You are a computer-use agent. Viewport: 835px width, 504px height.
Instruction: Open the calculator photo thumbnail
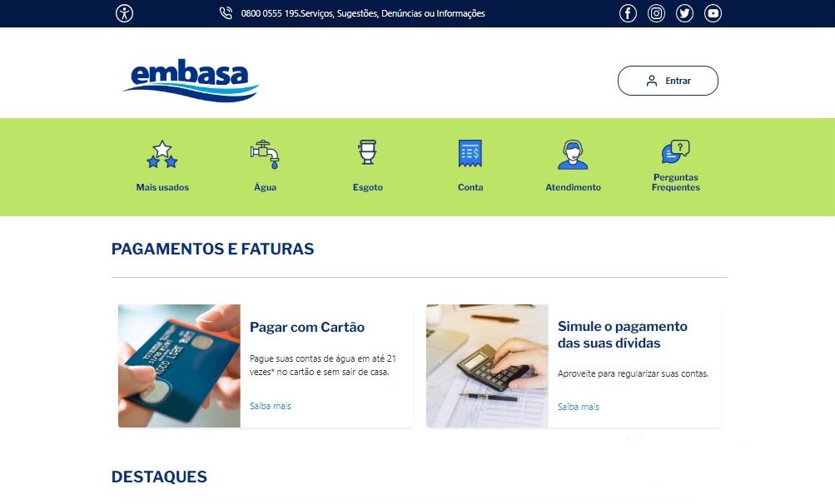pyautogui.click(x=487, y=366)
